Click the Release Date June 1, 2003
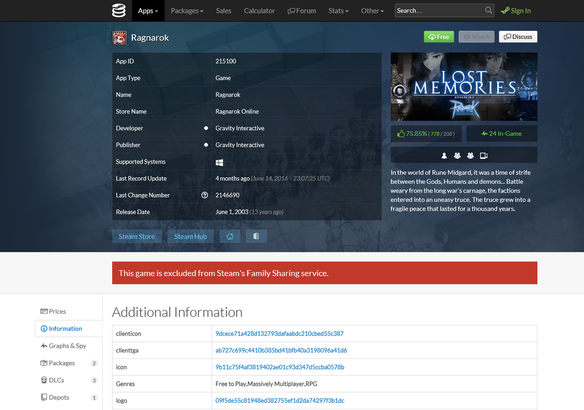This screenshot has height=410, width=584. pos(232,212)
